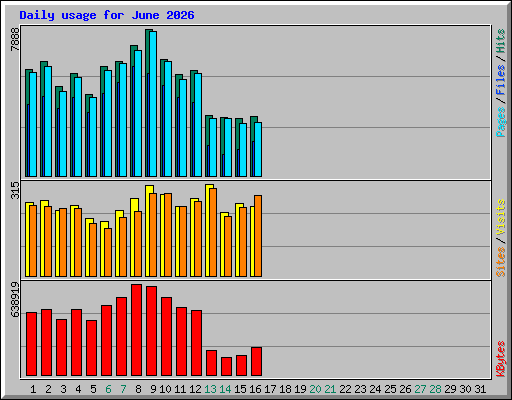
Task: Click the 'Files' legend label
Action: click(500, 80)
